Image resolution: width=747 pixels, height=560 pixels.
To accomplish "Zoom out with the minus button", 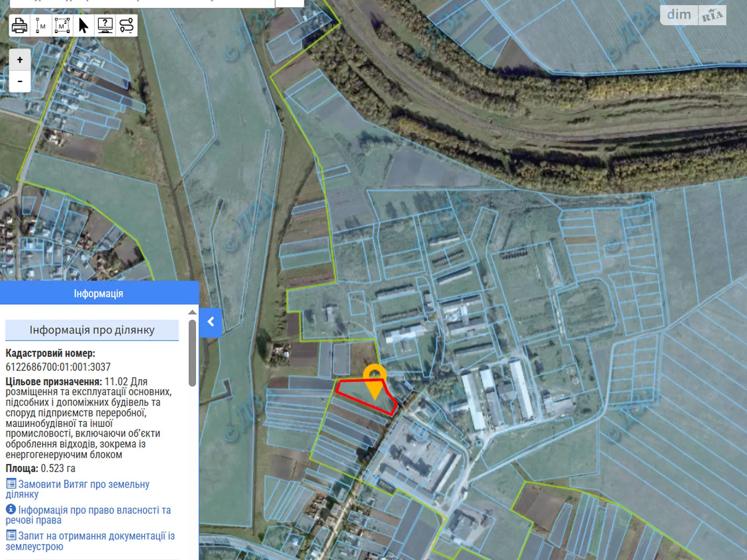I will [x=20, y=81].
